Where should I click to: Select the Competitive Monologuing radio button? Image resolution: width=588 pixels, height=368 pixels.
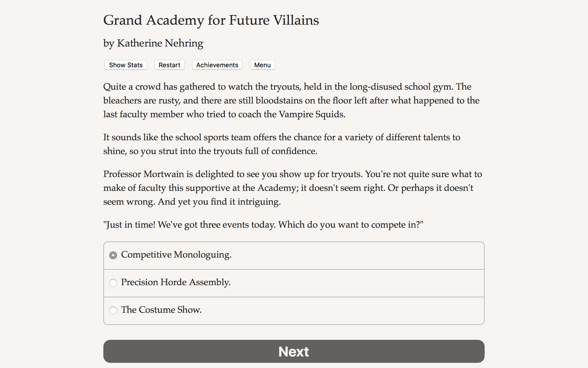click(x=113, y=255)
